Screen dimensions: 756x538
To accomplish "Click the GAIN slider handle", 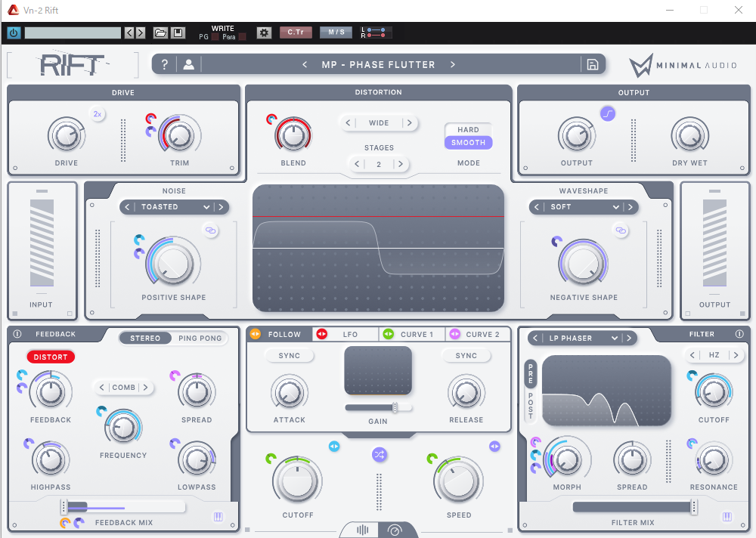I will tap(395, 407).
